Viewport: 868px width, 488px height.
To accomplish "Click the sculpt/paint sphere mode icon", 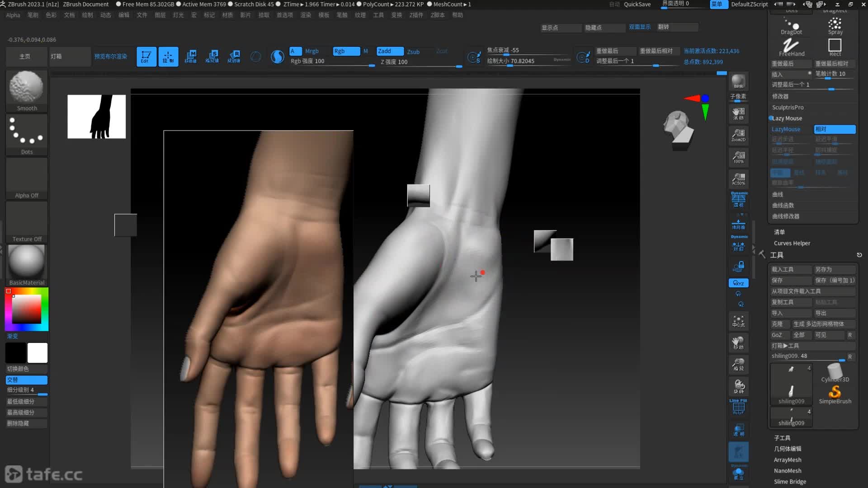I will (x=277, y=56).
